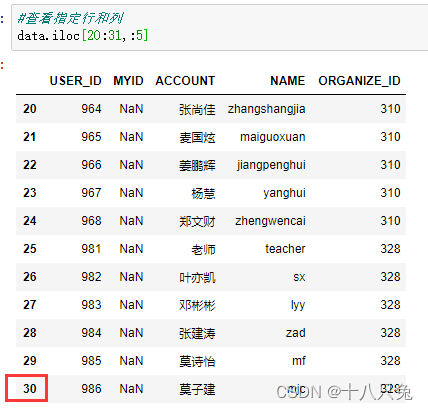Click row index 26
Viewport: 428px width, 410px height.
click(30, 277)
